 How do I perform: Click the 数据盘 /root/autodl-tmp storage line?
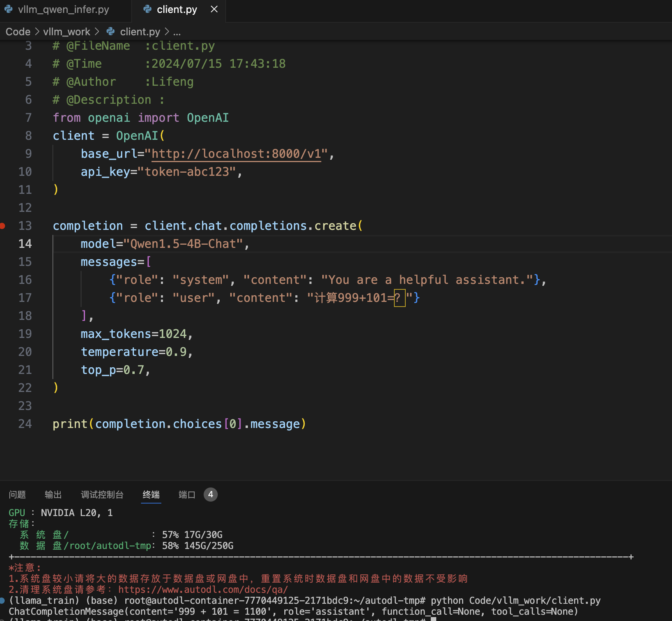126,545
